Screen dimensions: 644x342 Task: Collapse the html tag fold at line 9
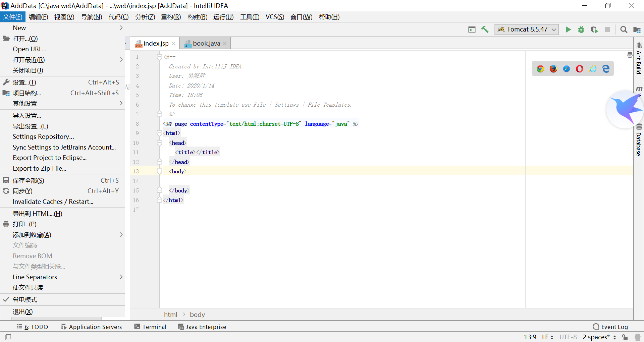pos(159,133)
